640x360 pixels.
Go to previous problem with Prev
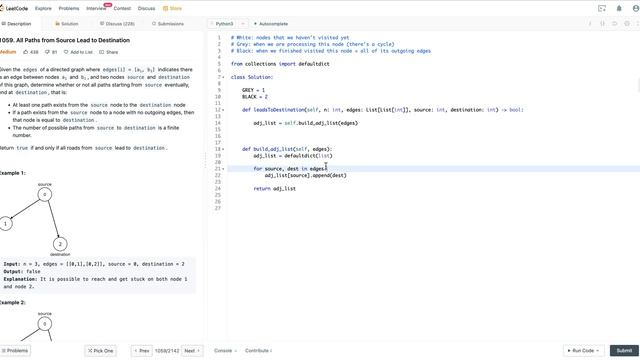[142, 351]
